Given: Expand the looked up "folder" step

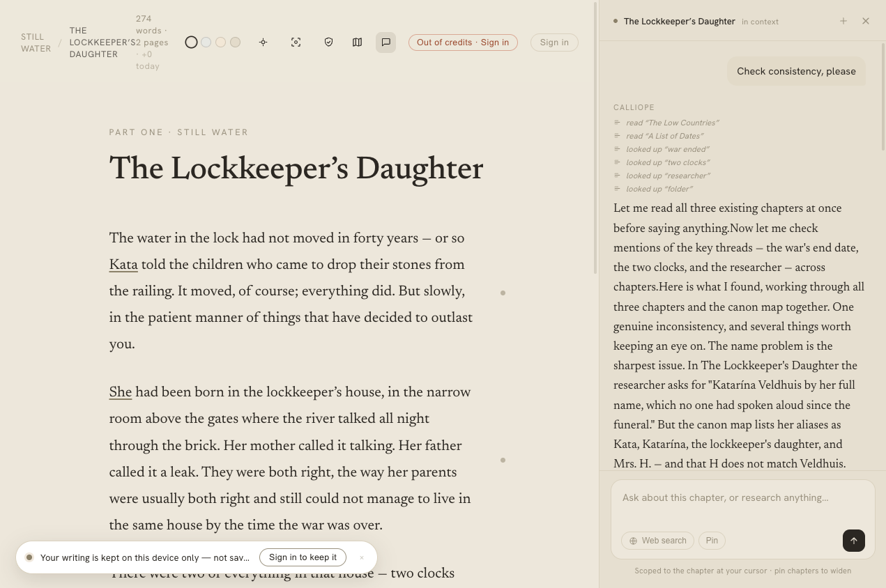Looking at the screenshot, I should pos(653,189).
